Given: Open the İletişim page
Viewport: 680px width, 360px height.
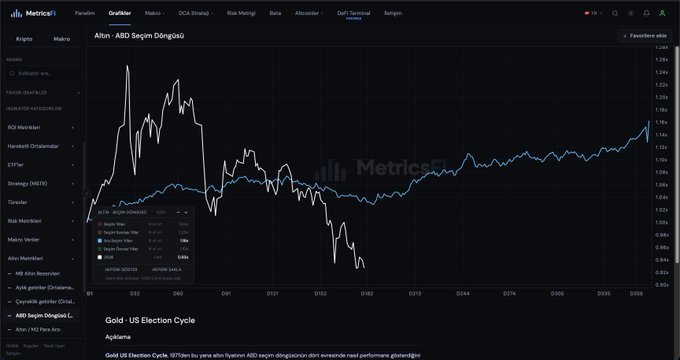Looking at the screenshot, I should tap(393, 13).
